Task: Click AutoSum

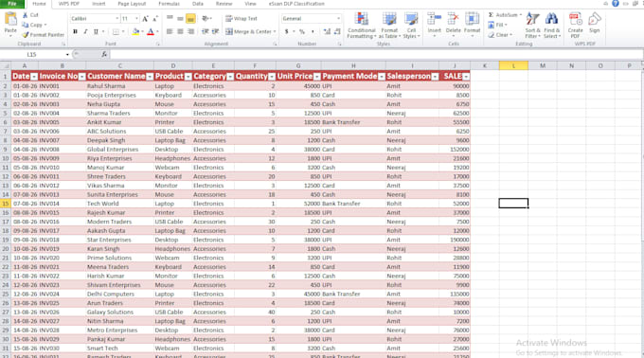Action: [x=505, y=15]
